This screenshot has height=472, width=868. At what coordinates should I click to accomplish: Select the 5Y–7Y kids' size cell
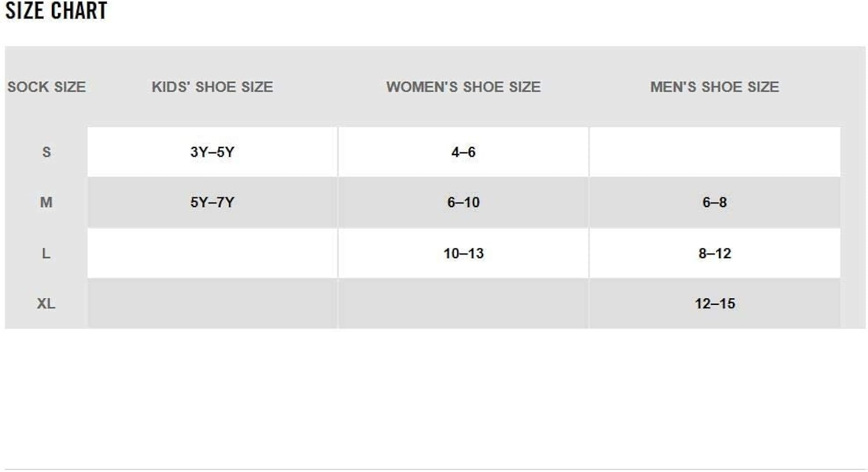pyautogui.click(x=212, y=202)
